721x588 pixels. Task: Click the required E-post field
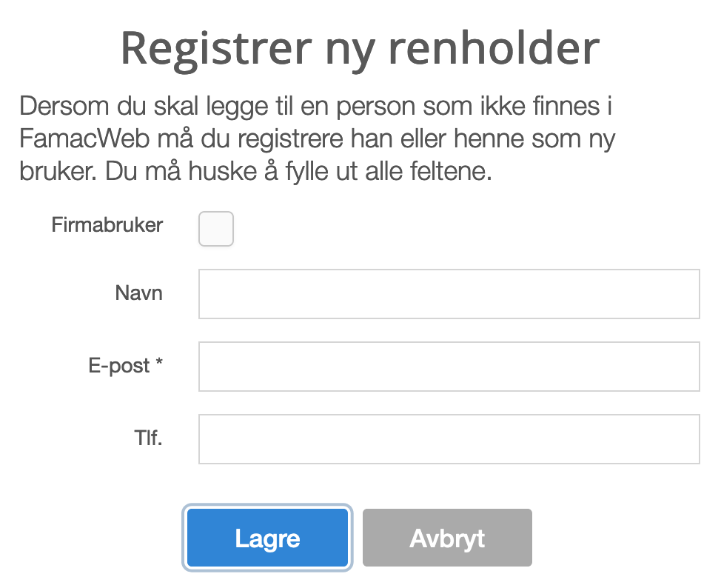449,366
